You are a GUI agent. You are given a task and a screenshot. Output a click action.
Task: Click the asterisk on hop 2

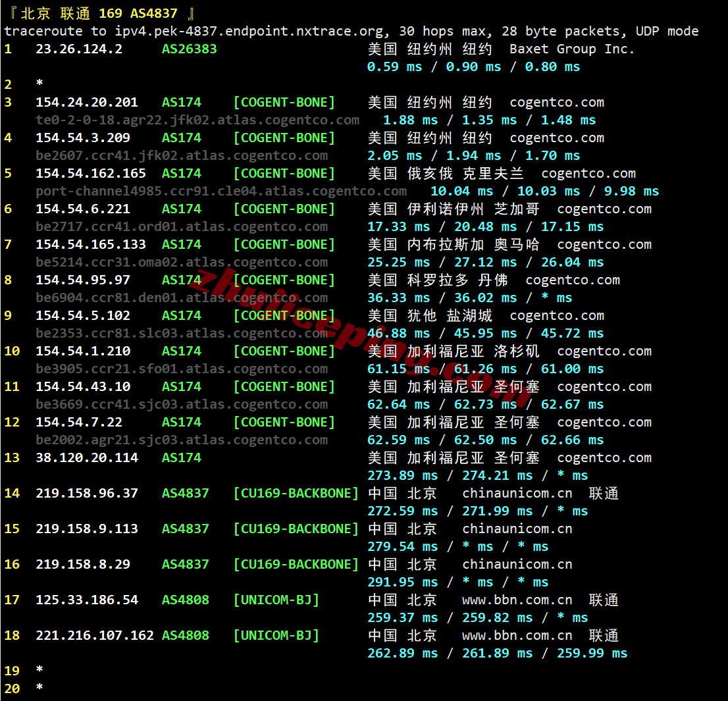click(39, 84)
